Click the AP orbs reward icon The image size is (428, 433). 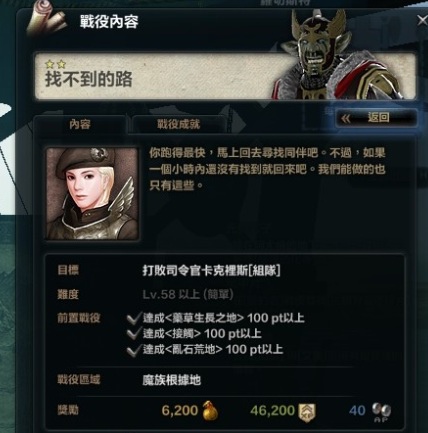pos(382,412)
